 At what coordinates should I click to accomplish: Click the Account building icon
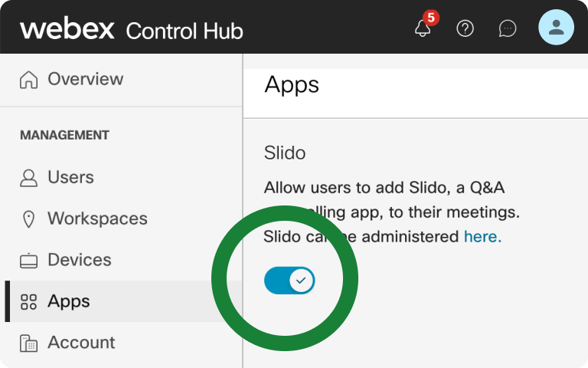coord(29,343)
